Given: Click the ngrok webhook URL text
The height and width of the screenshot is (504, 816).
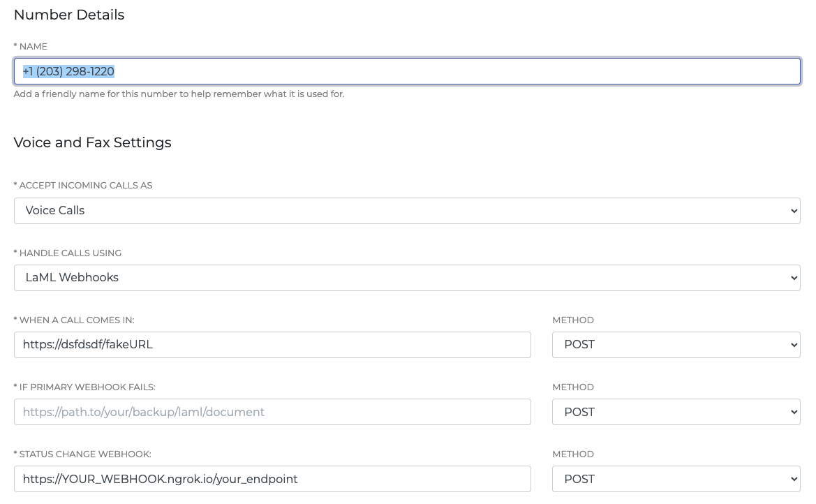Looking at the screenshot, I should pos(158,479).
